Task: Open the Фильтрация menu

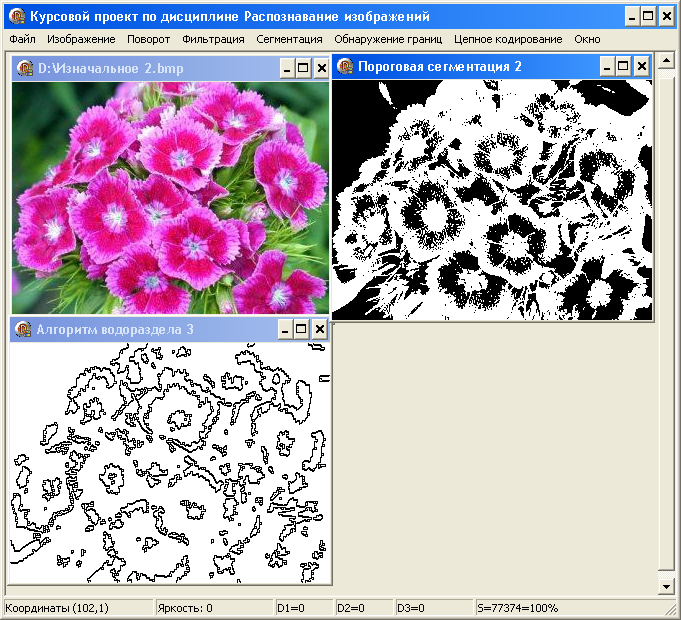Action: [213, 40]
